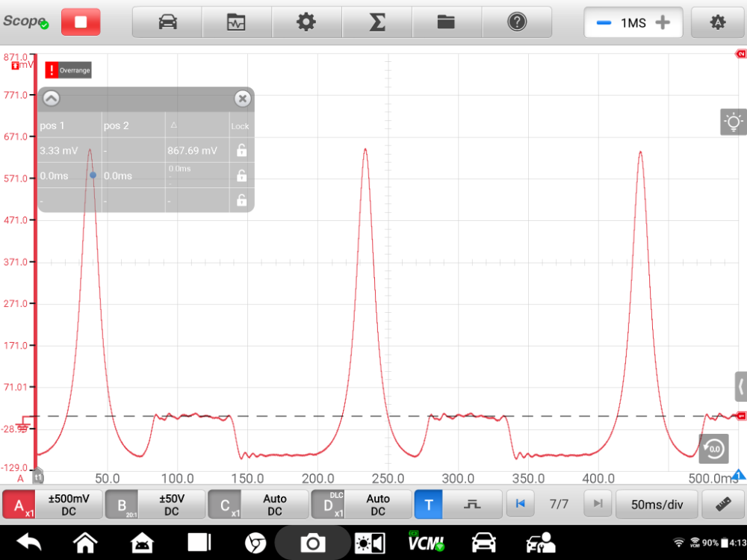
Task: Tap the sigma measurements icon
Action: pos(376,22)
